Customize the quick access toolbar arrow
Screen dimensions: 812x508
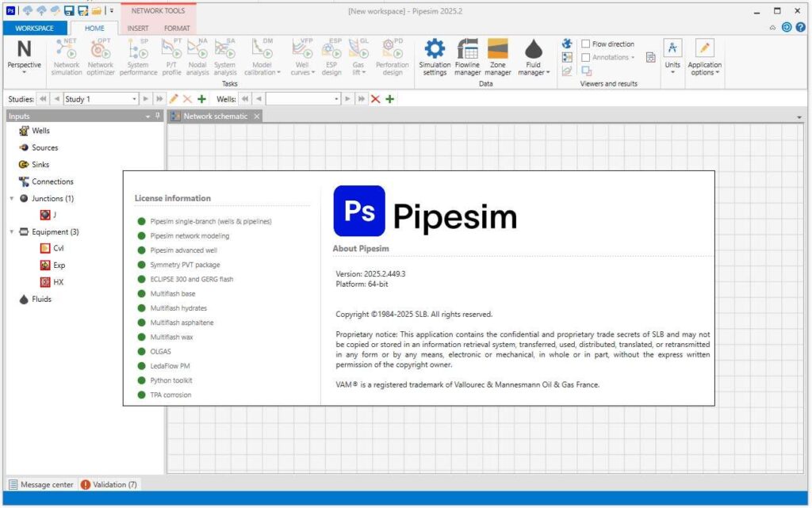(111, 10)
